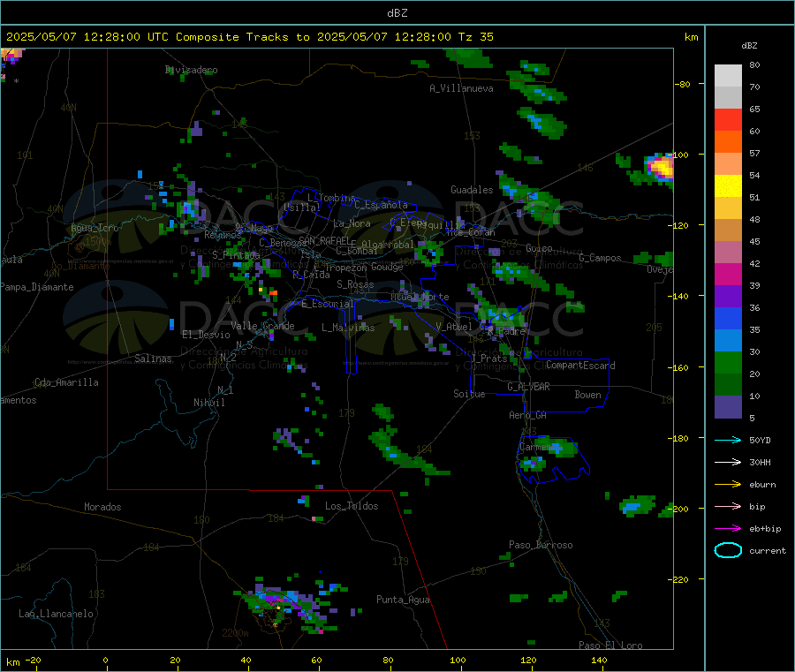Click the Paso_El_Loro map label

610,646
